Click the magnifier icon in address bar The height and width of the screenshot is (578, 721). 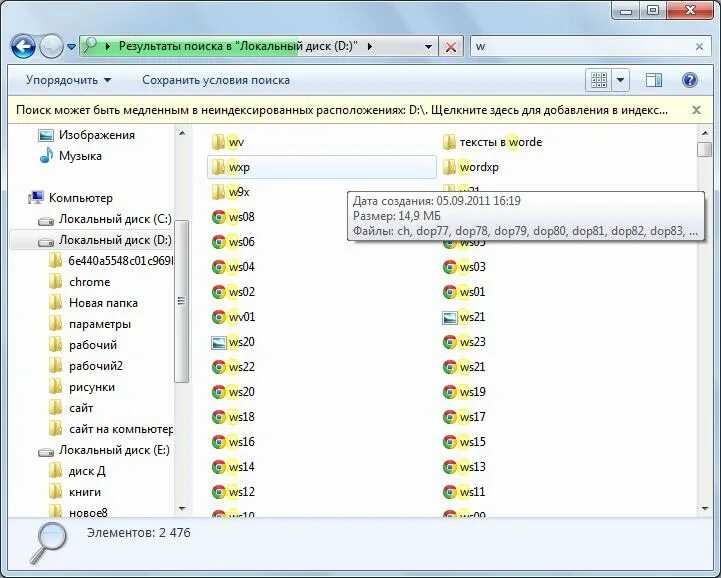point(90,45)
